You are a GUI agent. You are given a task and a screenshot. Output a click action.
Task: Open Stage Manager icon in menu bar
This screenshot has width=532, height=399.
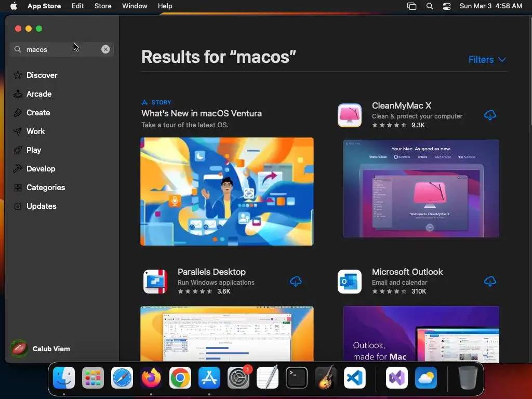(x=411, y=6)
